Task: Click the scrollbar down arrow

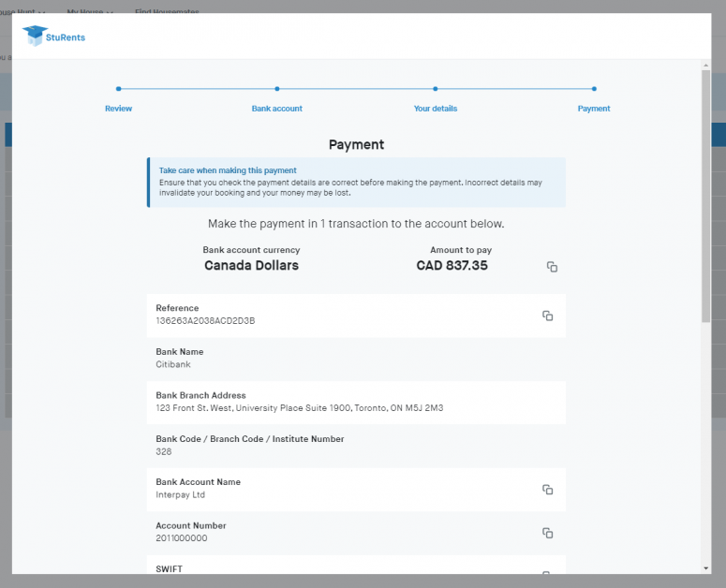Action: click(x=705, y=568)
